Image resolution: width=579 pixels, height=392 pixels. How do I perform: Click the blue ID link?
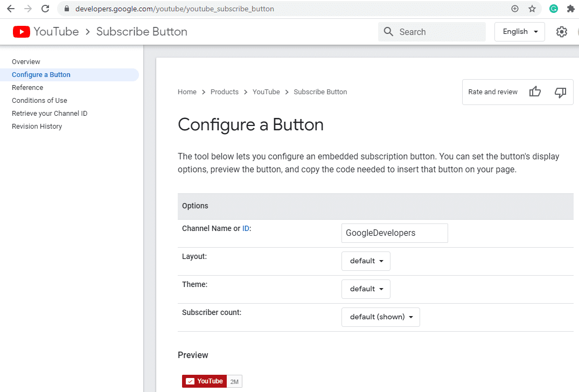246,228
